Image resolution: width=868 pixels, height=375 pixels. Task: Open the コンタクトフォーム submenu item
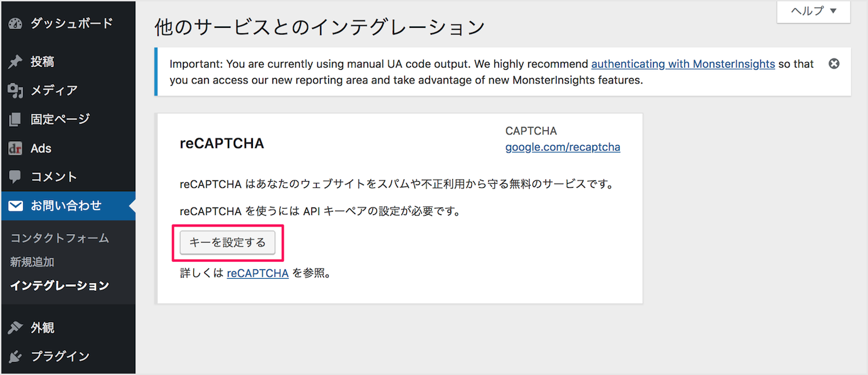point(60,238)
